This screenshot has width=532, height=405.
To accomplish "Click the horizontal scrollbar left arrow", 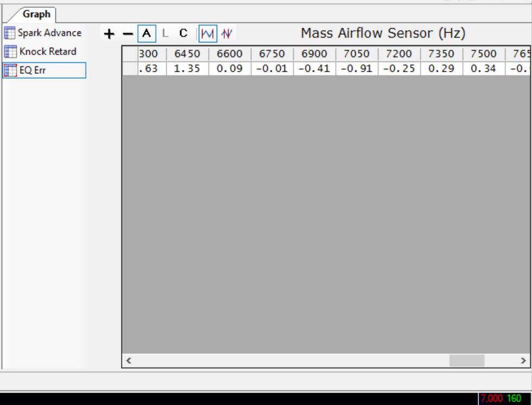I will tap(129, 360).
